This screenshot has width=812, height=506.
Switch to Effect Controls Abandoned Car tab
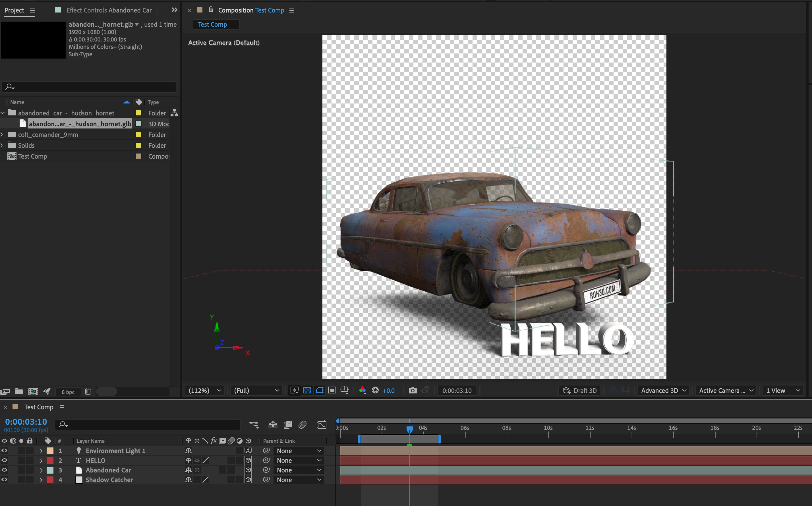pyautogui.click(x=108, y=10)
